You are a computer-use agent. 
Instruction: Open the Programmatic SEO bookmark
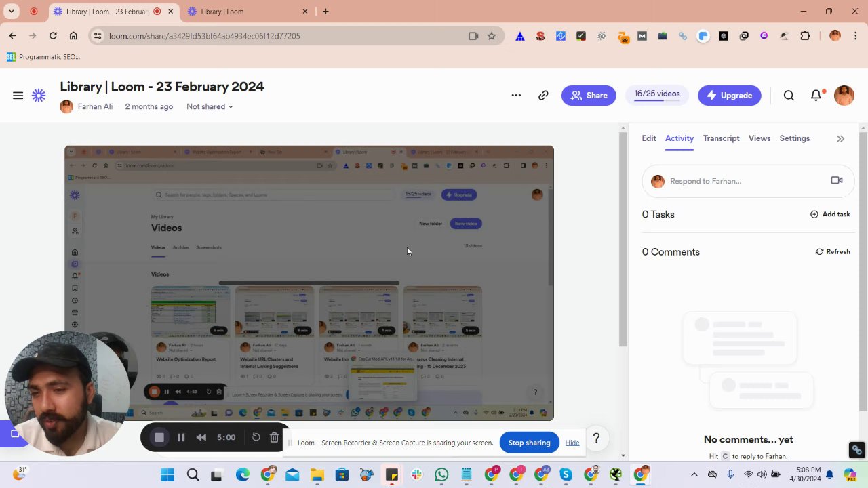44,57
